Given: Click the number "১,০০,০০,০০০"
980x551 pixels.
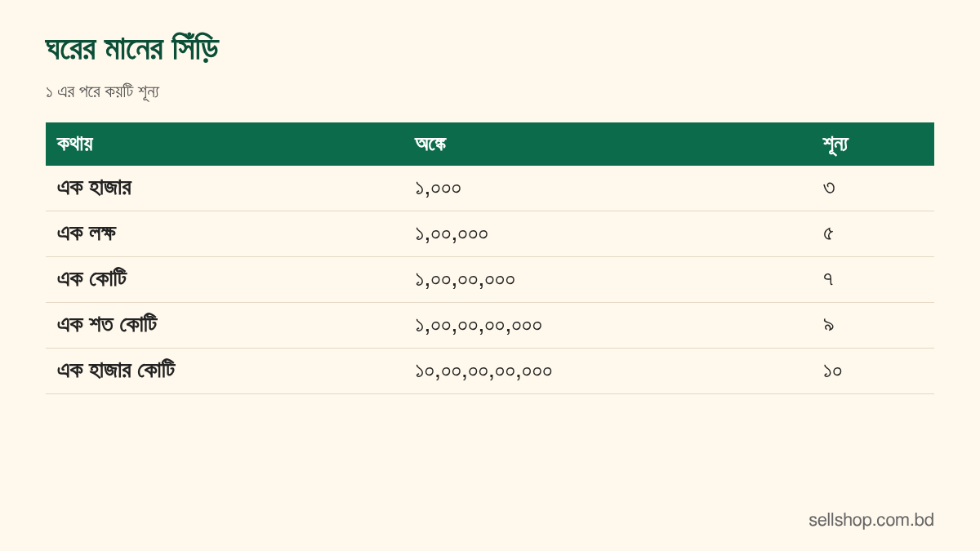Looking at the screenshot, I should (x=465, y=280).
